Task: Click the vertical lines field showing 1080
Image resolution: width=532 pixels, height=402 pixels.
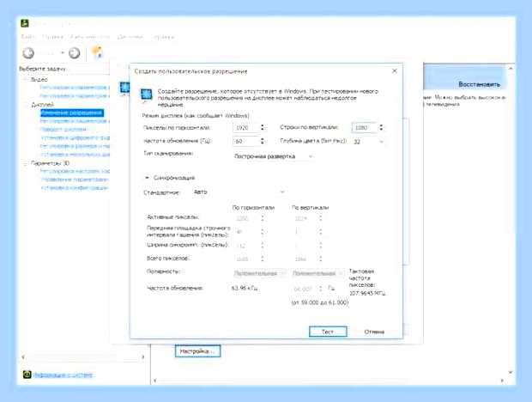Action: [364, 127]
